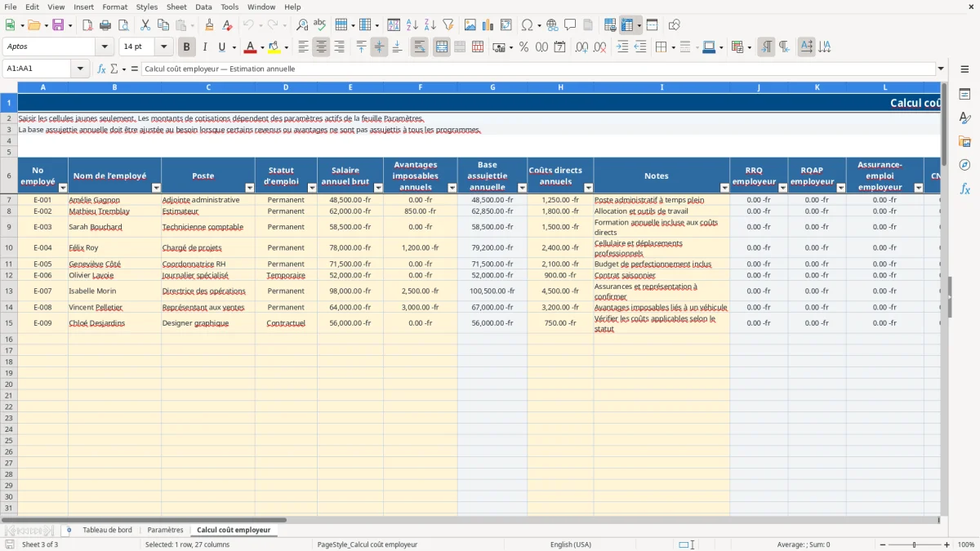The height and width of the screenshot is (551, 980).
Task: Open the Format menu
Action: (x=115, y=7)
